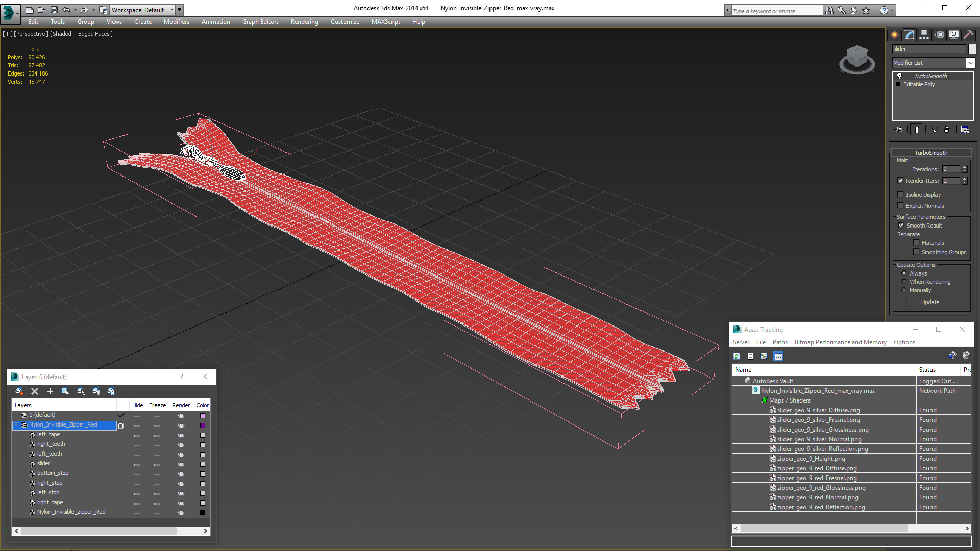This screenshot has width=980, height=551.
Task: Click Select Highlighted Objects and Layers icon
Action: [x=65, y=391]
